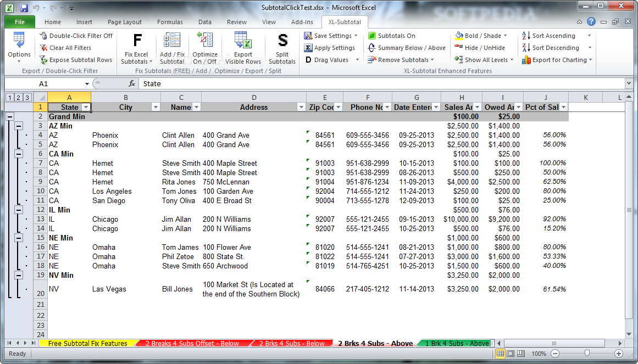Image resolution: width=638 pixels, height=364 pixels.
Task: Open Address column filter dropdown
Action: click(x=301, y=108)
